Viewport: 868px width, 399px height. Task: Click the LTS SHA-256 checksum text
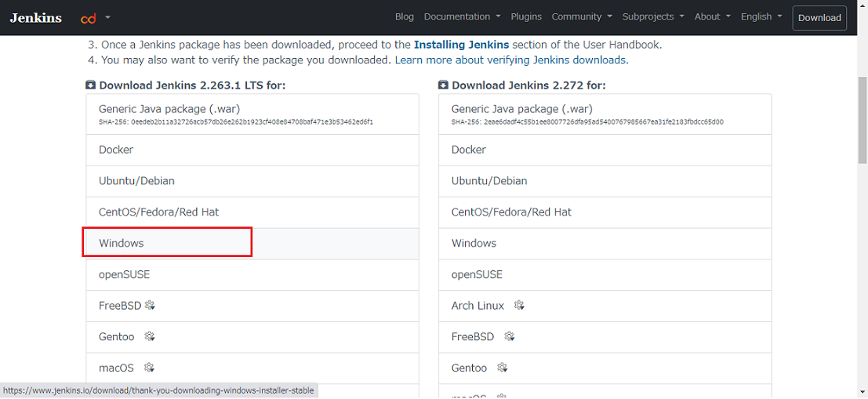point(236,122)
